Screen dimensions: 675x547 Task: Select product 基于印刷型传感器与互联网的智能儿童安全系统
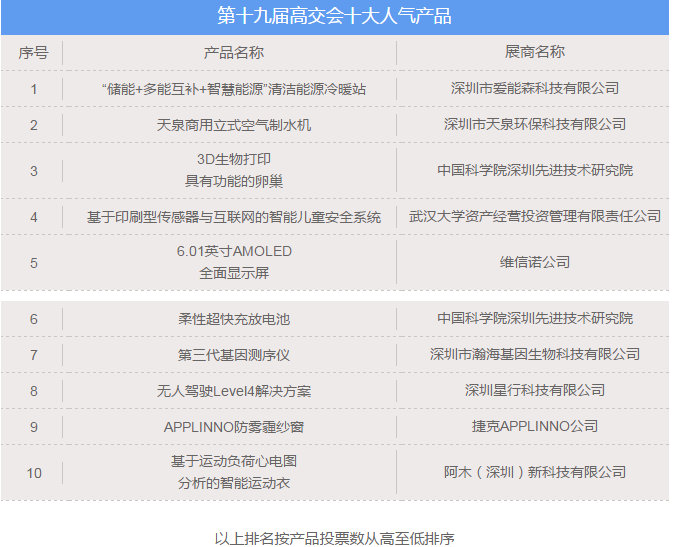pyautogui.click(x=234, y=217)
